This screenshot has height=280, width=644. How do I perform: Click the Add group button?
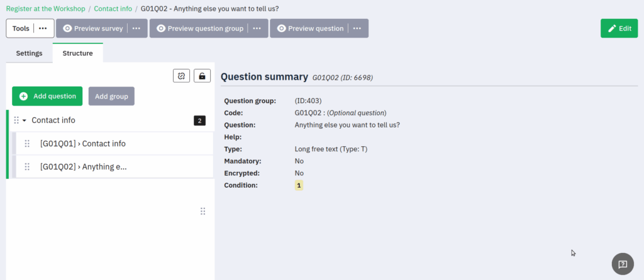(x=111, y=96)
